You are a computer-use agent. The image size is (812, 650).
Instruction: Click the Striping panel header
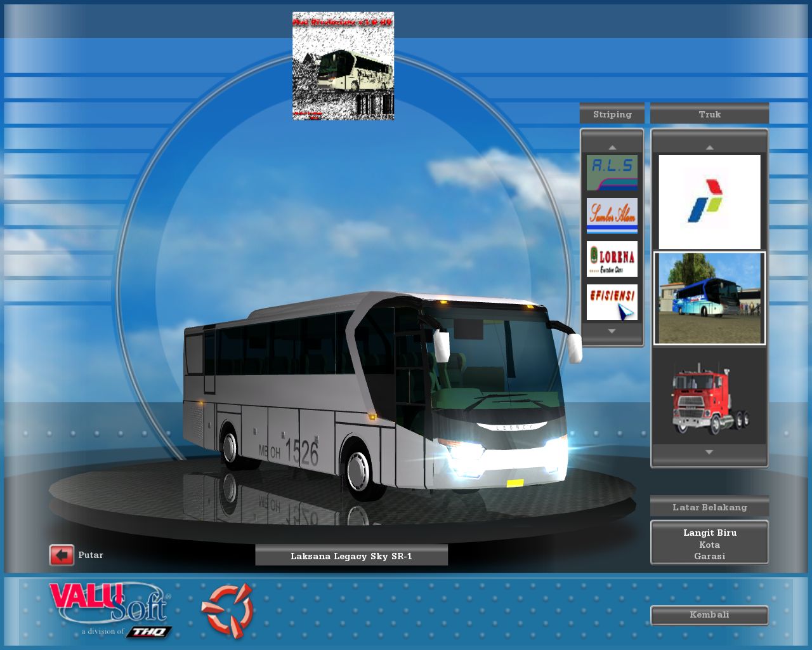click(x=612, y=114)
